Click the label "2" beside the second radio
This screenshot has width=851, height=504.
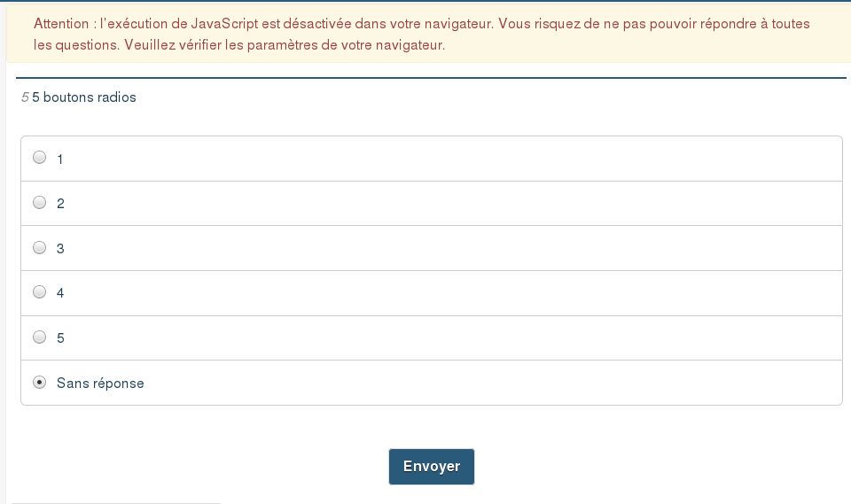(60, 204)
